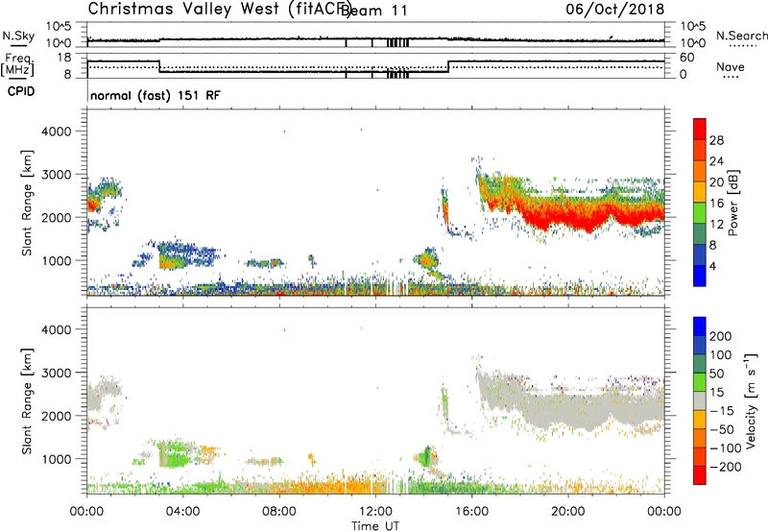
Task: Click the green echo patch near 04:00 in velocity plot
Action: coord(174,454)
